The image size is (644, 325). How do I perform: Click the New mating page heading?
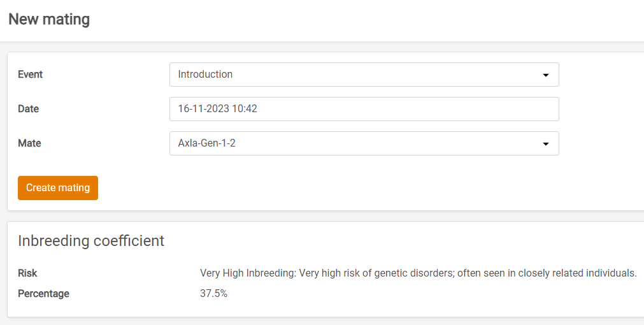[49, 19]
